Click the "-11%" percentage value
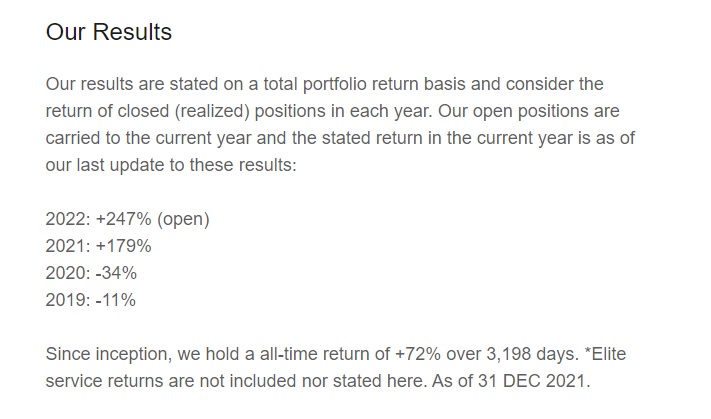Image resolution: width=711 pixels, height=419 pixels. pyautogui.click(x=116, y=300)
